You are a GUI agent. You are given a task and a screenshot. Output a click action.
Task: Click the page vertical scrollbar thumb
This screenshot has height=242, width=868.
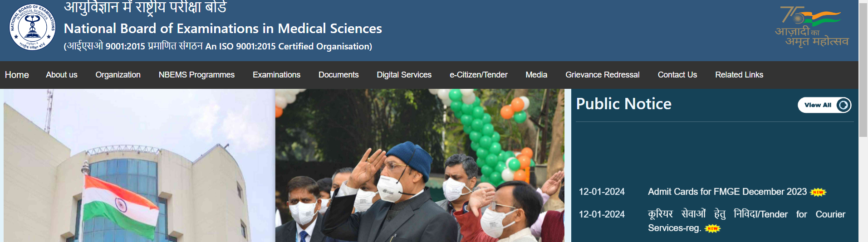863,68
